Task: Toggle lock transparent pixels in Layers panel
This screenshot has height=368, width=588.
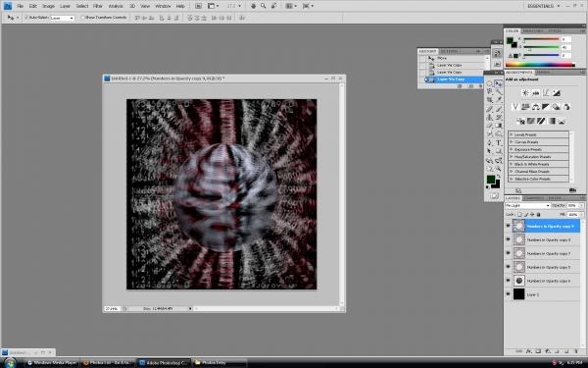Action: coord(519,214)
